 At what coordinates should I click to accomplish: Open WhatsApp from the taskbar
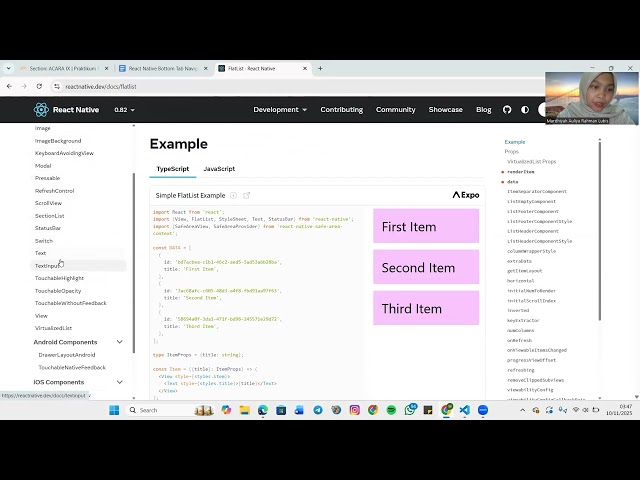pyautogui.click(x=410, y=409)
